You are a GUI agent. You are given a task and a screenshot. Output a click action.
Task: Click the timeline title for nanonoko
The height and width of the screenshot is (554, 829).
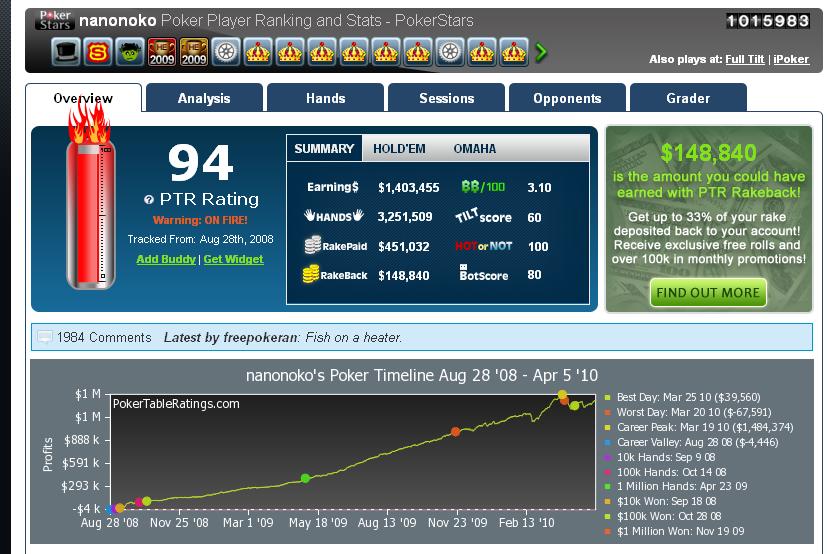click(x=421, y=375)
